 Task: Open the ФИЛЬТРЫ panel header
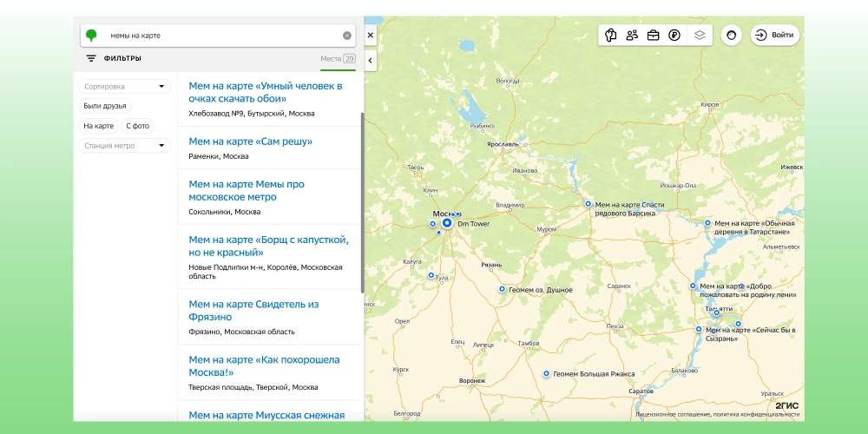(114, 58)
